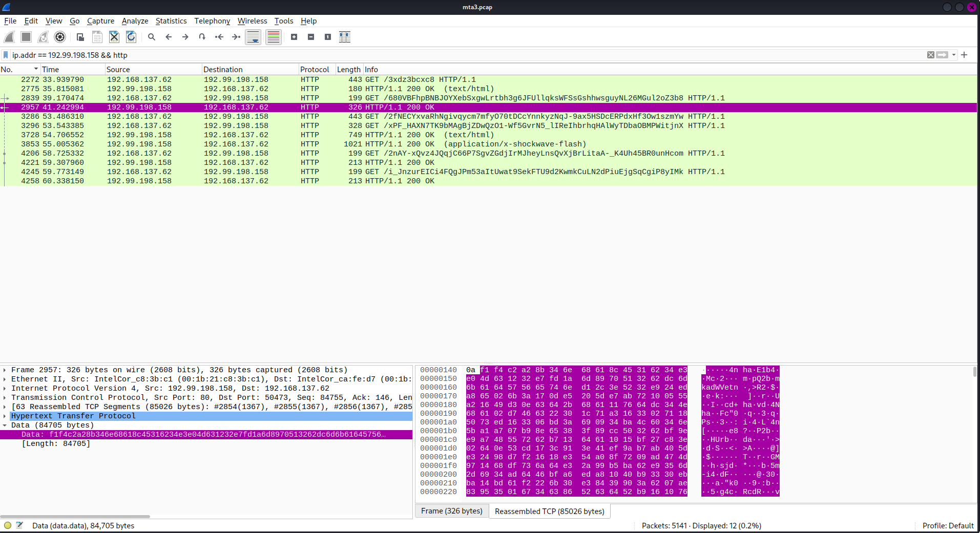Clear the display filter

coord(931,55)
